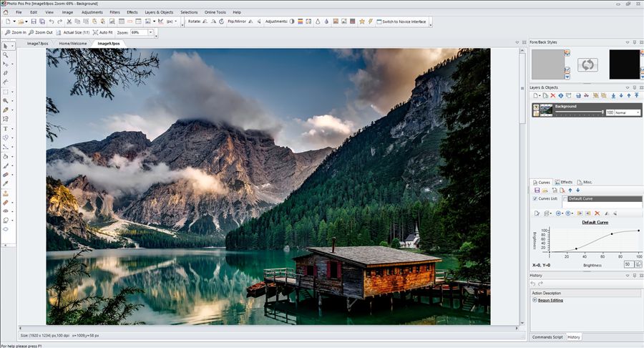The height and width of the screenshot is (348, 644).
Task: Expand the foreground style dropdown arrow
Action: coord(567,77)
